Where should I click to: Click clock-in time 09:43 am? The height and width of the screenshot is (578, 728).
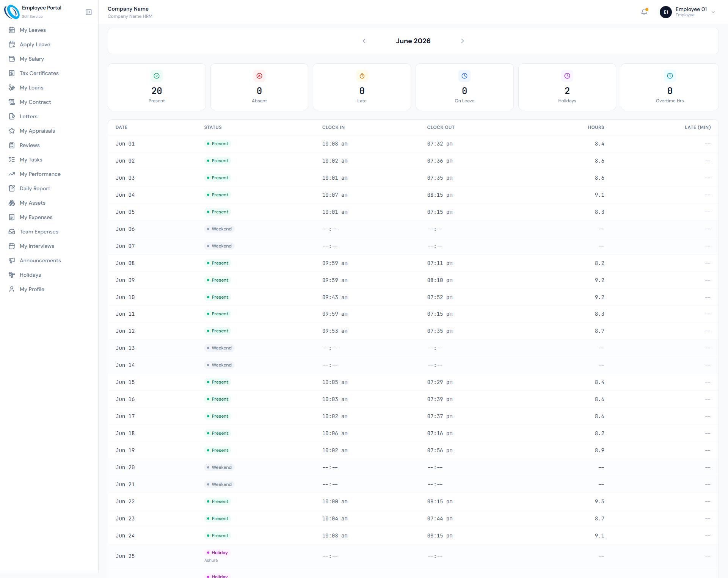[x=335, y=297]
